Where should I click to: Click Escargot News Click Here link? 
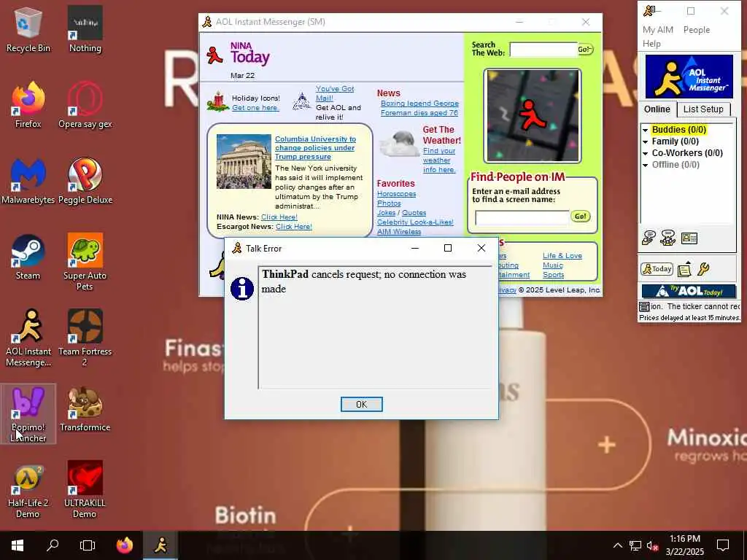click(294, 227)
